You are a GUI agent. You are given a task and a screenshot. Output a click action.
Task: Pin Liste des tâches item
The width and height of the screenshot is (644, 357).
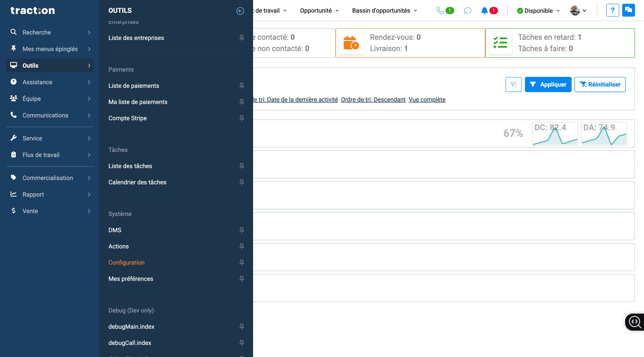pos(241,166)
